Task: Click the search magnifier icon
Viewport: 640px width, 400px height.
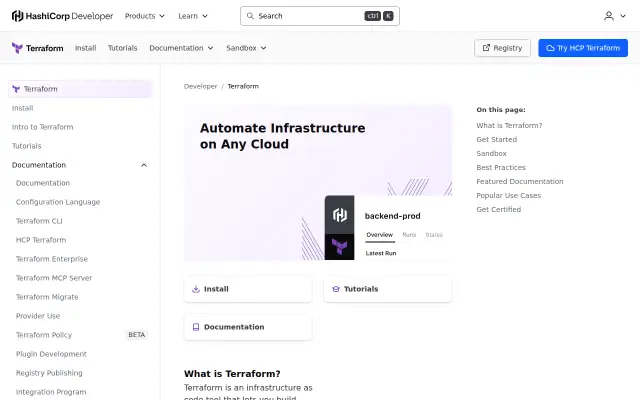Action: (250, 16)
